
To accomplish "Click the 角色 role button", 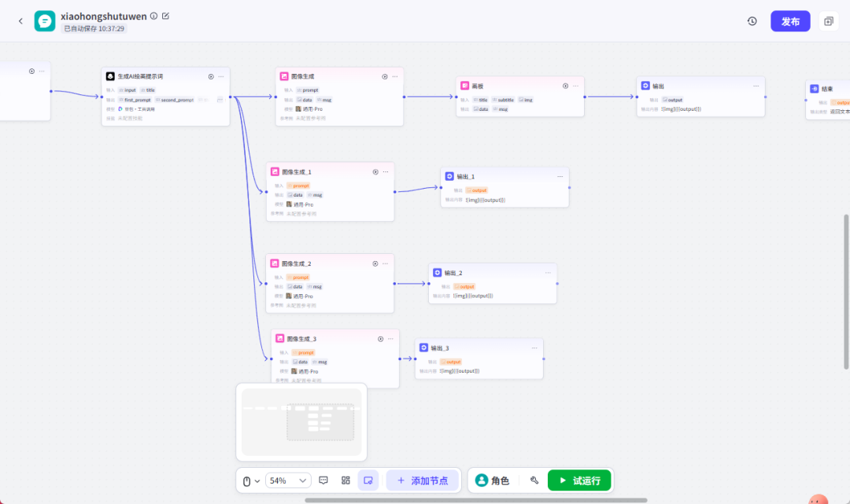I will (492, 480).
